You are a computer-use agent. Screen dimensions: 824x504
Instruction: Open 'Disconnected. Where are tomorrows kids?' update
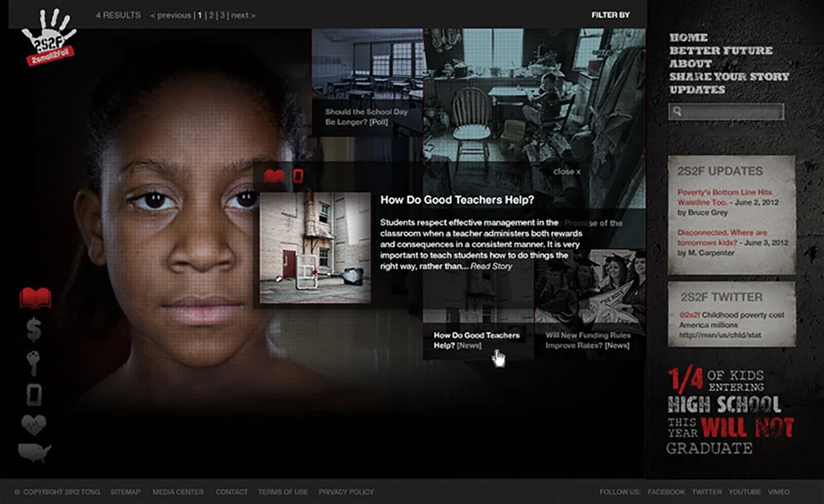[722, 238]
